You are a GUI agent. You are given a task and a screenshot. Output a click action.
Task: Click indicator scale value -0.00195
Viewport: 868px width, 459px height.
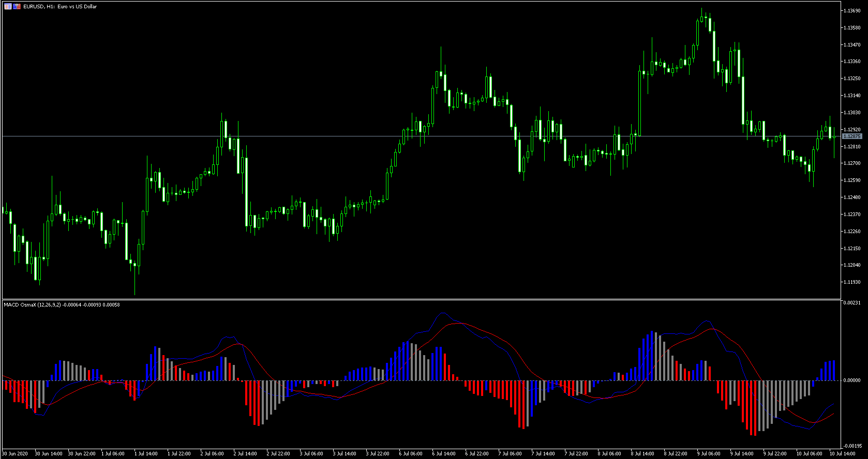(851, 446)
